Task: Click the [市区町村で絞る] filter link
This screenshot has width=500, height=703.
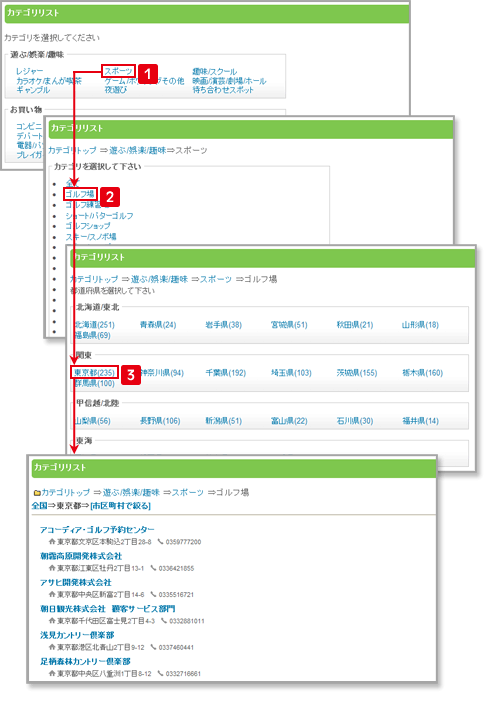Action: 120,505
